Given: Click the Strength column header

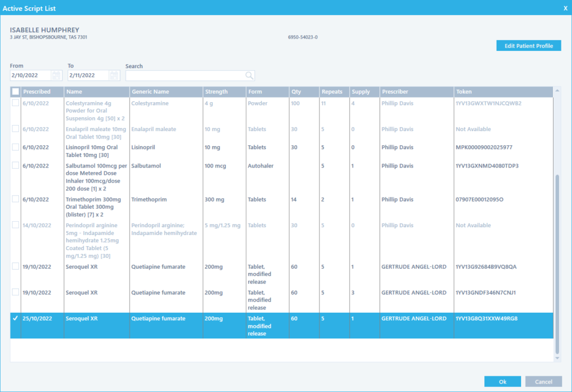Looking at the screenshot, I should [x=216, y=92].
